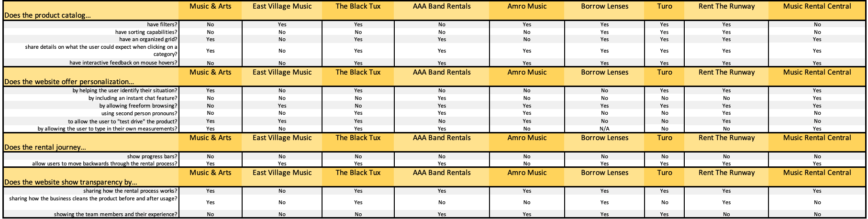Viewport: 868px width, 219px height.
Task: Select the N/A cell under Borrow Lenses
Action: point(604,129)
